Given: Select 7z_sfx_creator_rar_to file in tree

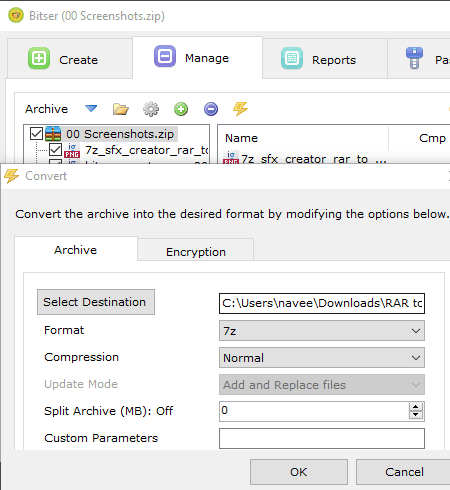Looking at the screenshot, I should tap(147, 150).
